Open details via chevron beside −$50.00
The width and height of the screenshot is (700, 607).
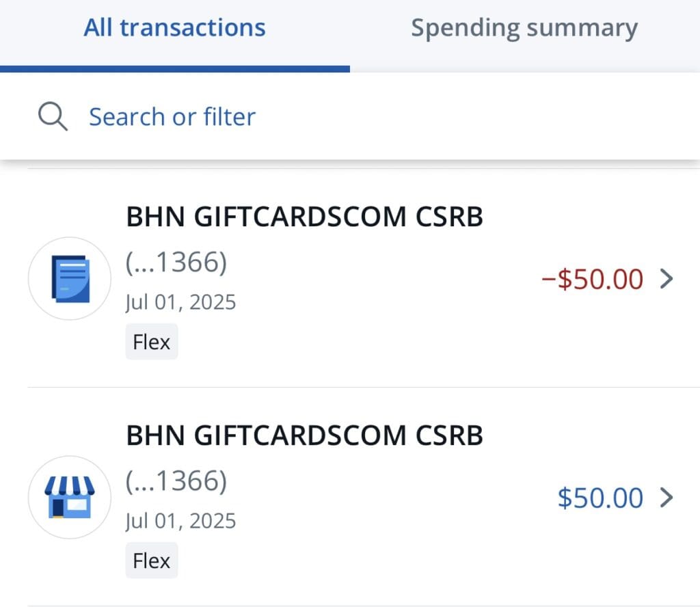tap(667, 279)
